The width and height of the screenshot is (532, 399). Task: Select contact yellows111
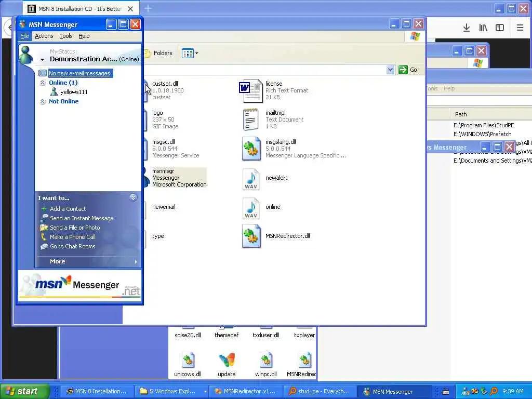[x=74, y=92]
